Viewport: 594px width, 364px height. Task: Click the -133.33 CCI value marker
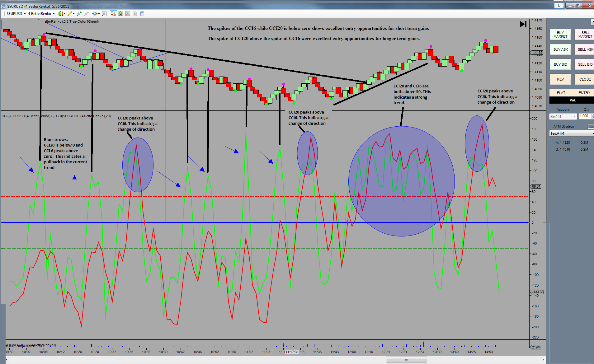pyautogui.click(x=537, y=292)
